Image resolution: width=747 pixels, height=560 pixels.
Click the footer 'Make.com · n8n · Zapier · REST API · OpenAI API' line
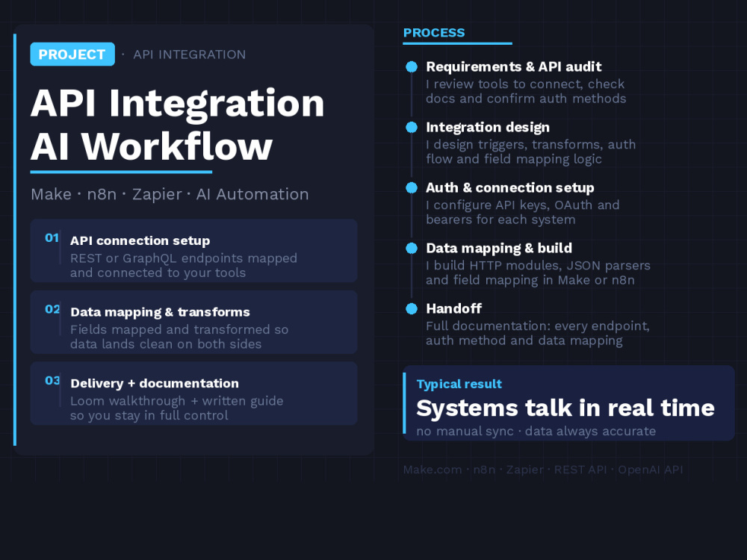pyautogui.click(x=543, y=470)
